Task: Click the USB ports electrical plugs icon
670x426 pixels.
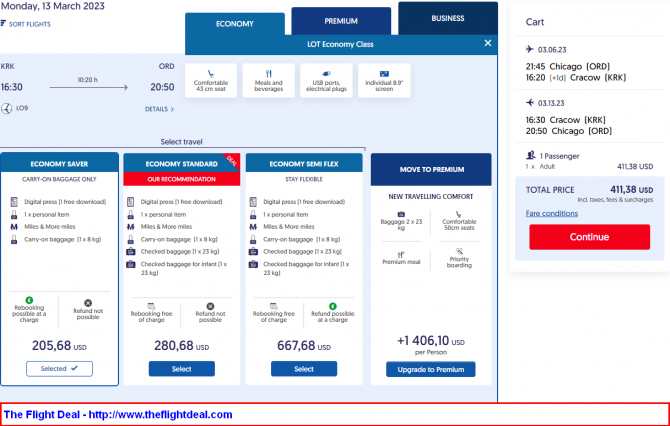Action: point(326,73)
